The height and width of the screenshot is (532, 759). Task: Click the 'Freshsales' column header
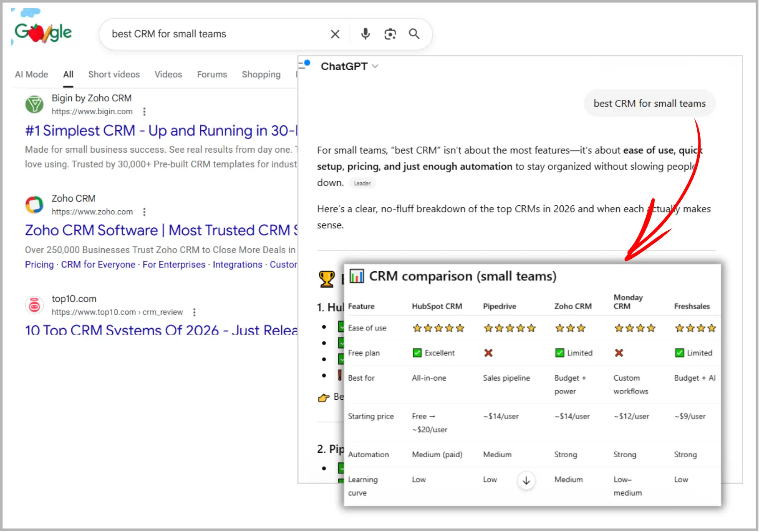tap(692, 306)
